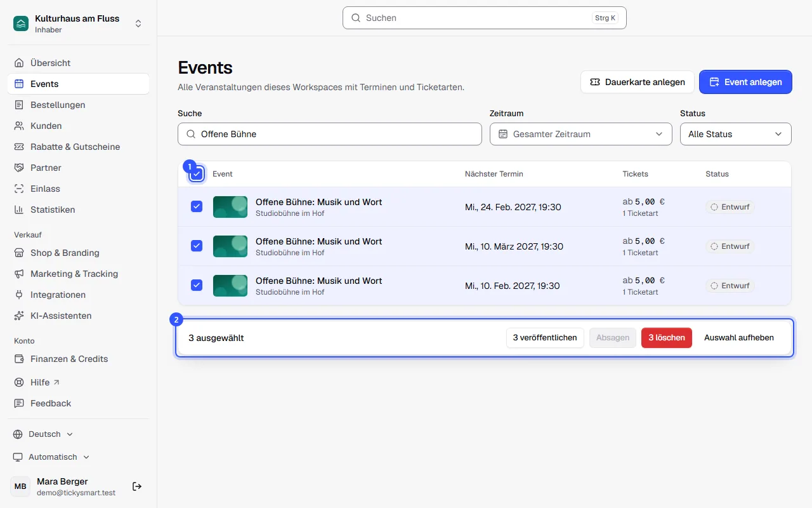Image resolution: width=812 pixels, height=508 pixels.
Task: Click the Integrationen plug icon
Action: pyautogui.click(x=19, y=295)
